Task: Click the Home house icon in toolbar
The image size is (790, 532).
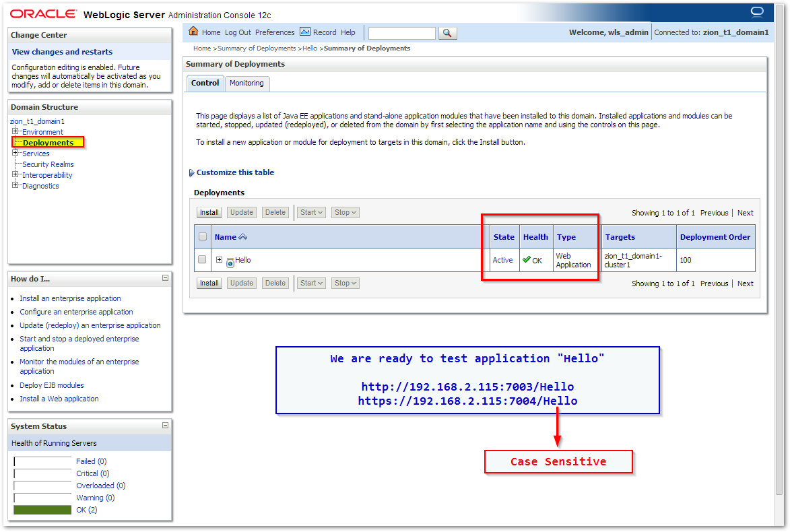Action: (x=193, y=32)
